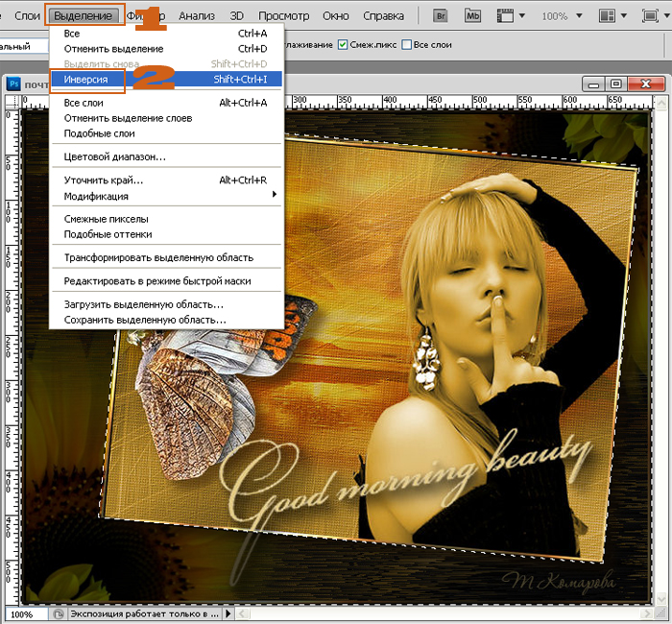Click the vertical scrollbar up arrow
The width and height of the screenshot is (672, 624).
(x=661, y=103)
